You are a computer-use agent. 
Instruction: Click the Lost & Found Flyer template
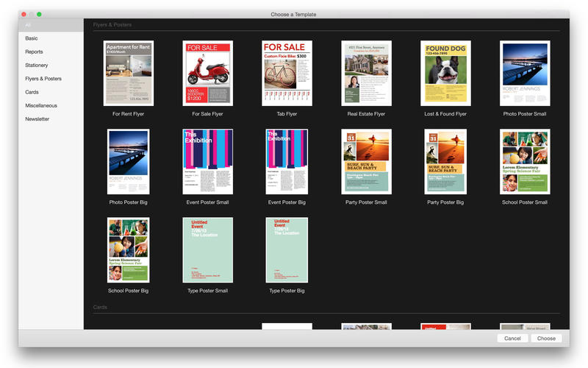coord(445,73)
